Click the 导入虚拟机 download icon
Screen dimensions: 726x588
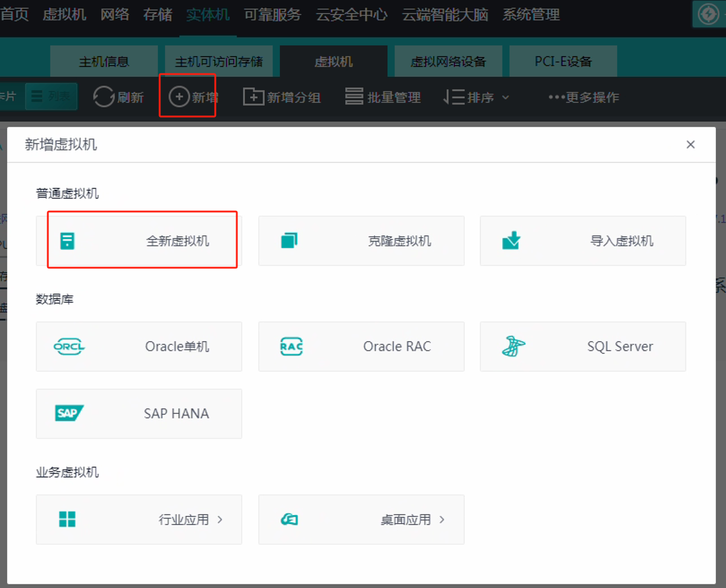(511, 241)
